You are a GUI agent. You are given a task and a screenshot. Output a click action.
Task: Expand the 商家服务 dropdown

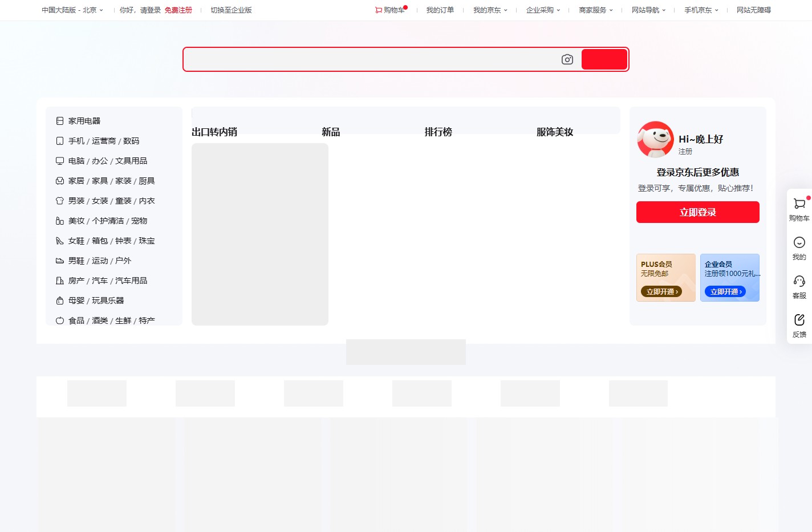[x=596, y=10]
